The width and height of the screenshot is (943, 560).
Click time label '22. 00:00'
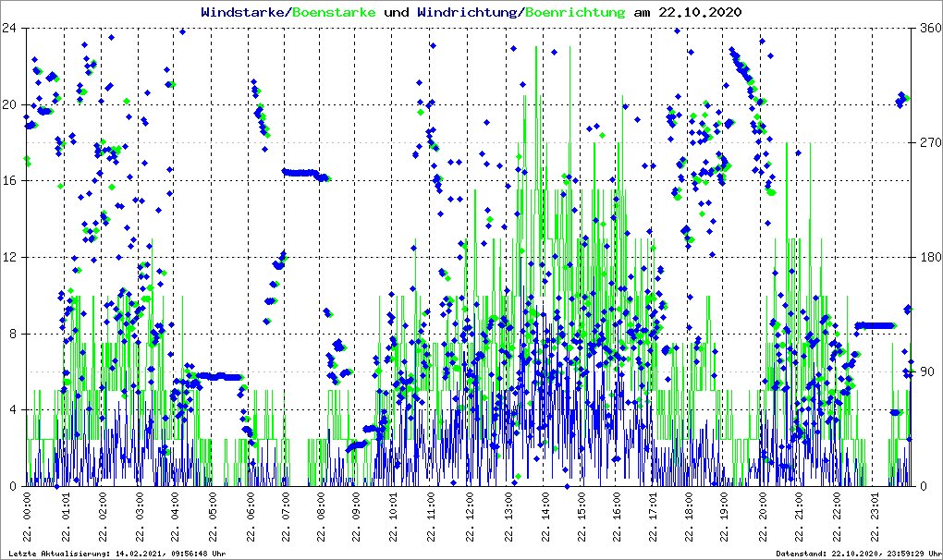click(28, 517)
